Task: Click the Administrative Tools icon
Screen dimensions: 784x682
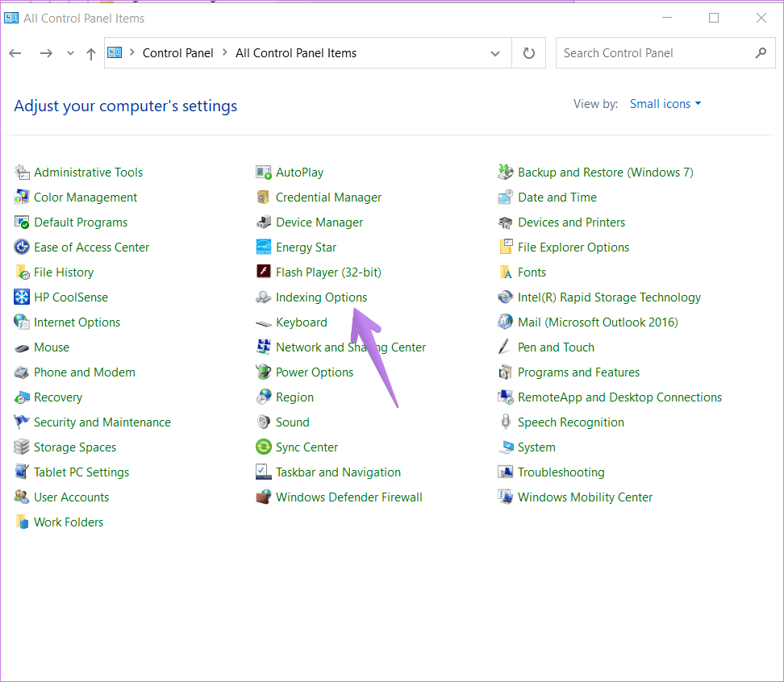Action: click(22, 173)
